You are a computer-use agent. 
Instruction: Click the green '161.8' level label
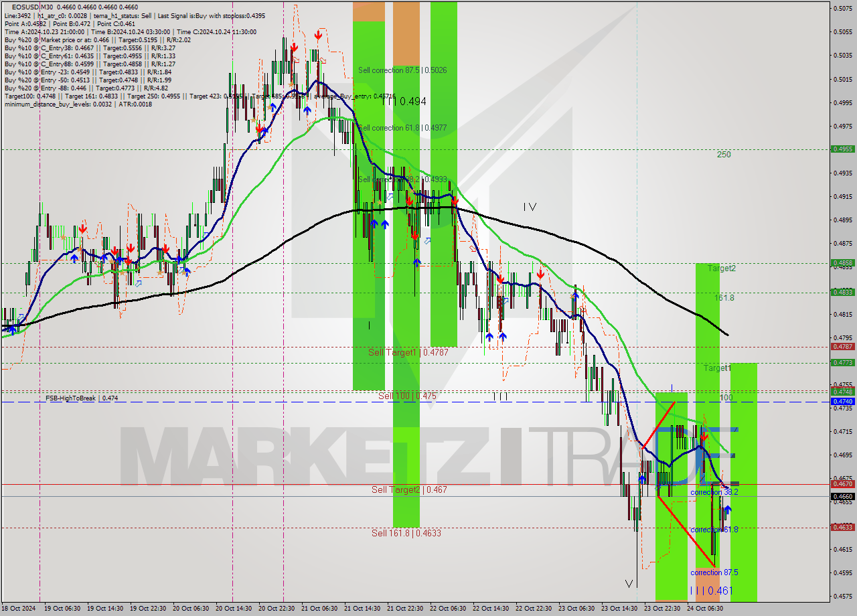pos(724,297)
